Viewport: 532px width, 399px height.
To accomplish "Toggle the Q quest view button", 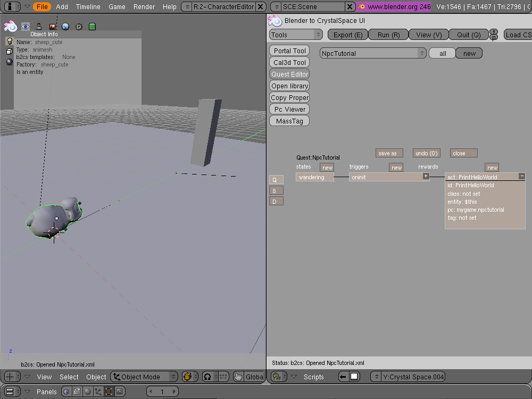I will pos(276,180).
